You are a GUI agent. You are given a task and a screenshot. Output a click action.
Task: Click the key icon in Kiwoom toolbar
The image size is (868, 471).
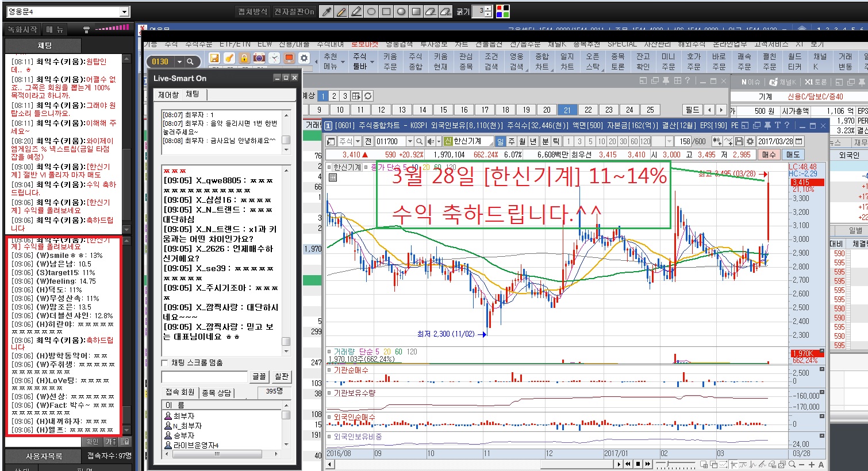tap(229, 58)
